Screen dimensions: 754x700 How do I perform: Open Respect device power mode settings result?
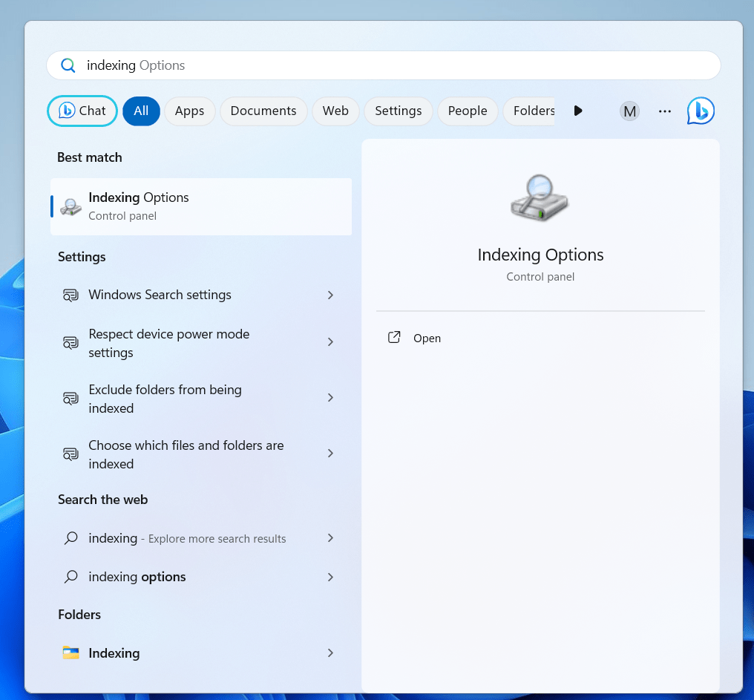[201, 343]
